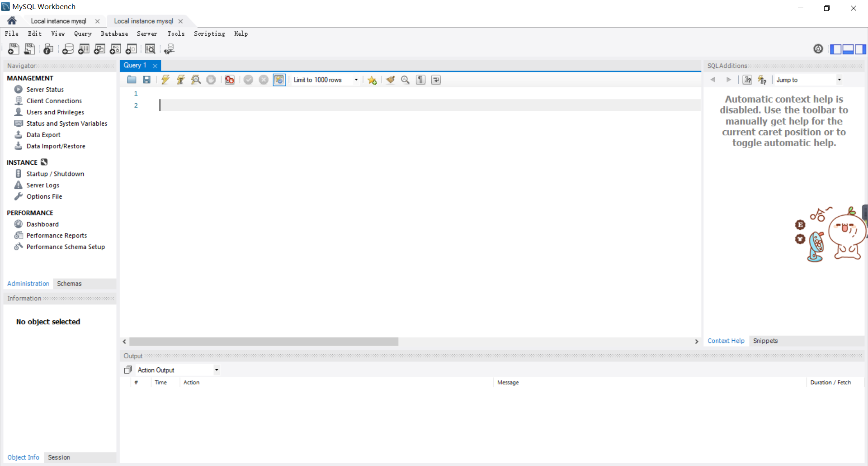Create a new stored procedure
Screen dimensions: 868x466
(115, 49)
